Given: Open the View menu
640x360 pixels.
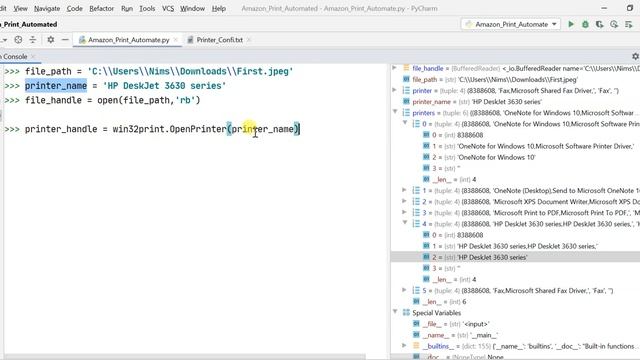Looking at the screenshot, I should click(20, 8).
